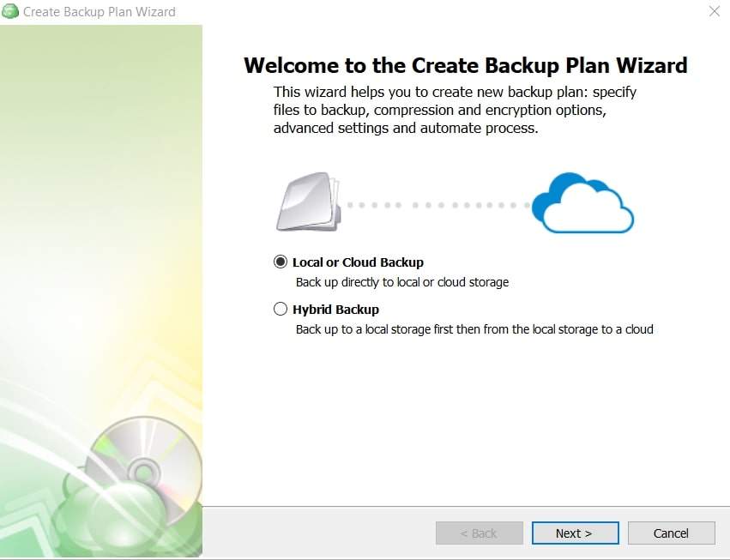Click the green app icon in title bar
This screenshot has width=730, height=560.
pyautogui.click(x=10, y=12)
